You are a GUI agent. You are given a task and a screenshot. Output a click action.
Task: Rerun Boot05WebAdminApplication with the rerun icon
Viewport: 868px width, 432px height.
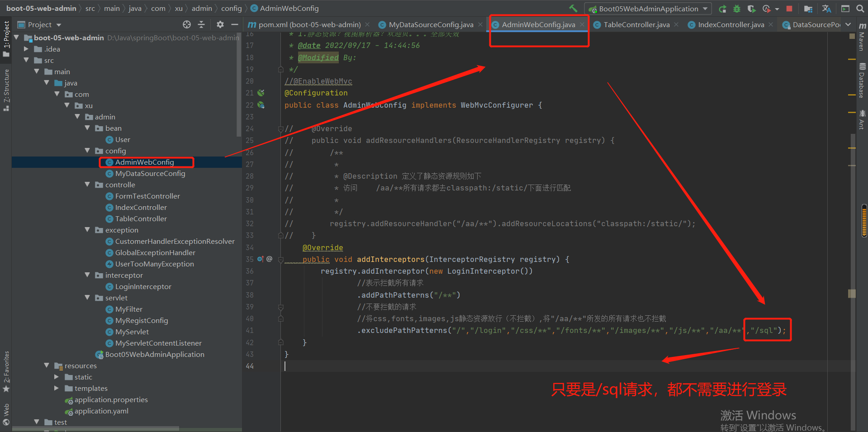pyautogui.click(x=723, y=9)
